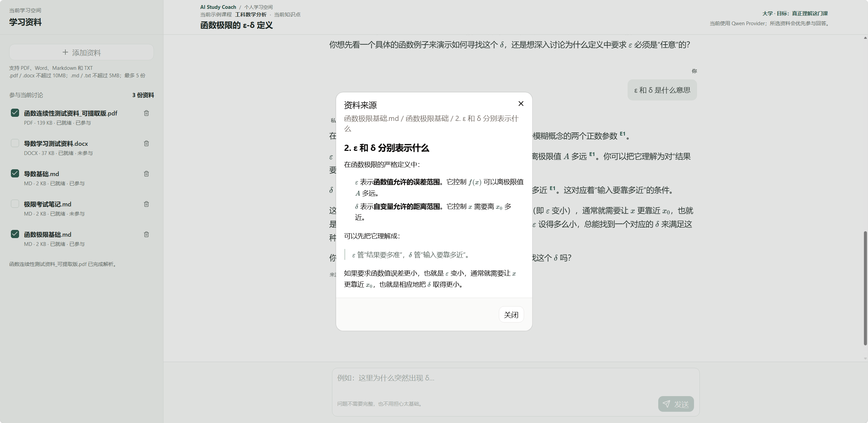The height and width of the screenshot is (423, 868).
Task: Delete 导数学习测试资料.docx via trash icon
Action: [146, 143]
